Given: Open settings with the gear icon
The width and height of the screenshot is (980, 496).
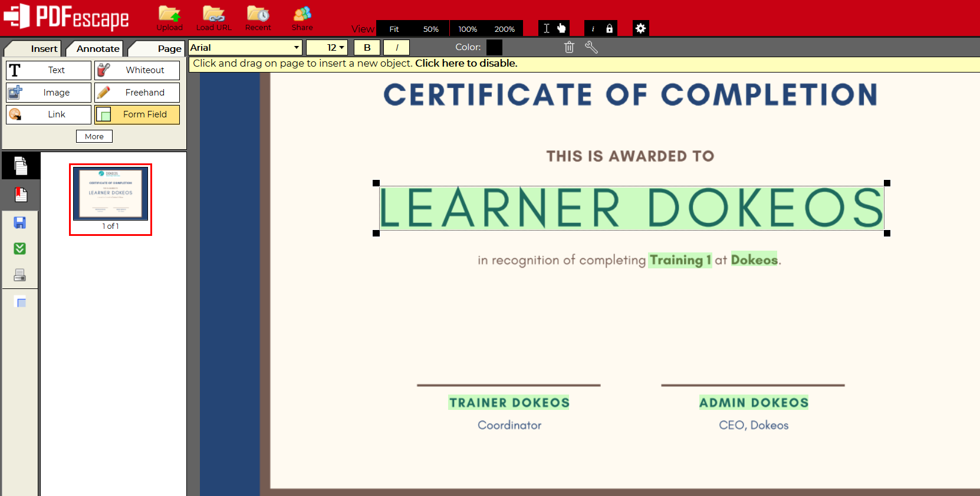Looking at the screenshot, I should [640, 28].
